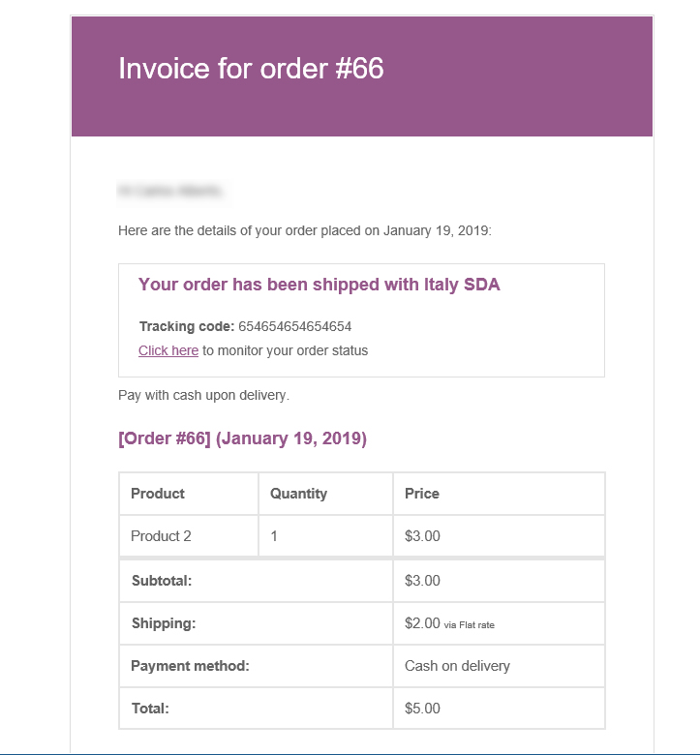This screenshot has width=700, height=755.
Task: Click the 'via Flat rate' shipping note
Action: 470,625
